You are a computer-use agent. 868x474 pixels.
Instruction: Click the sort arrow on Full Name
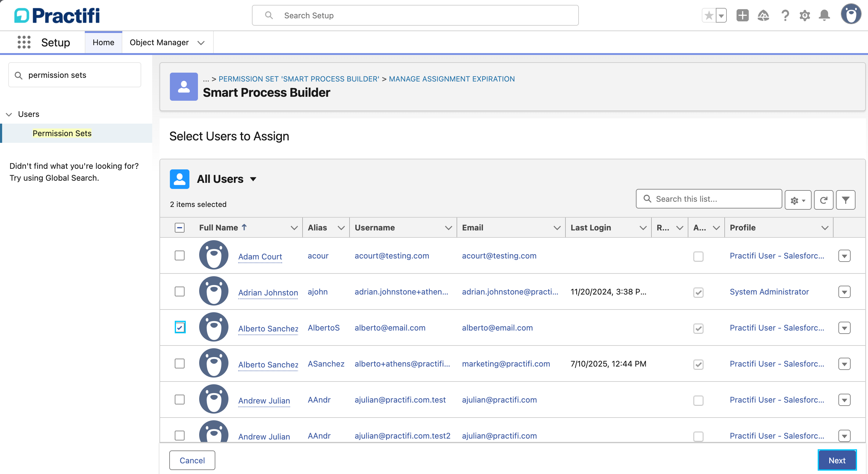click(244, 227)
